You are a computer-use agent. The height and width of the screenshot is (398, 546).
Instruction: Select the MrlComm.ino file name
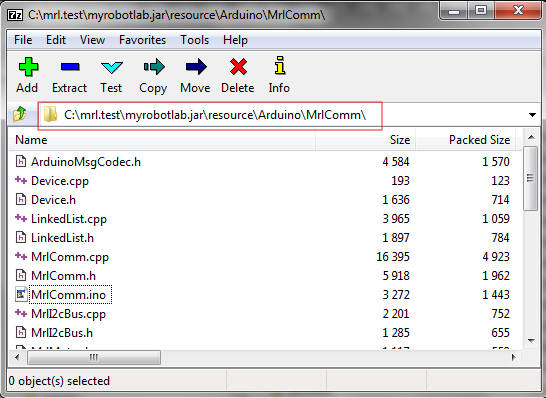click(70, 295)
